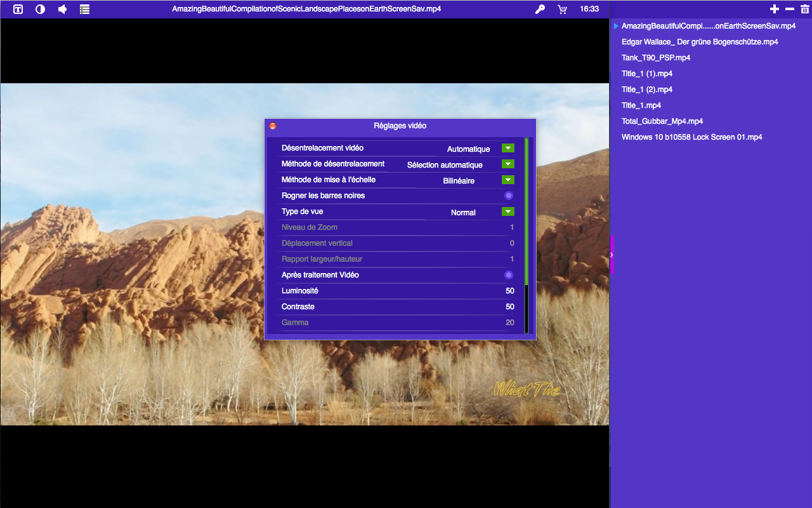Toggle 'Rogner les barres noires' option
This screenshot has width=812, height=508.
(x=508, y=196)
